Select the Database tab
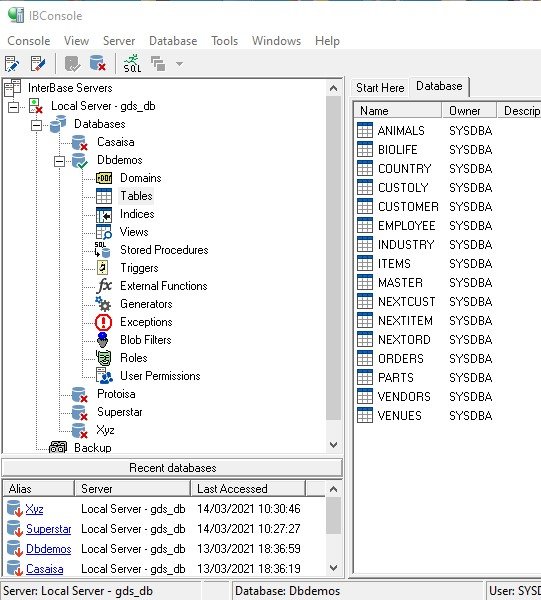This screenshot has height=600, width=541. click(x=439, y=86)
